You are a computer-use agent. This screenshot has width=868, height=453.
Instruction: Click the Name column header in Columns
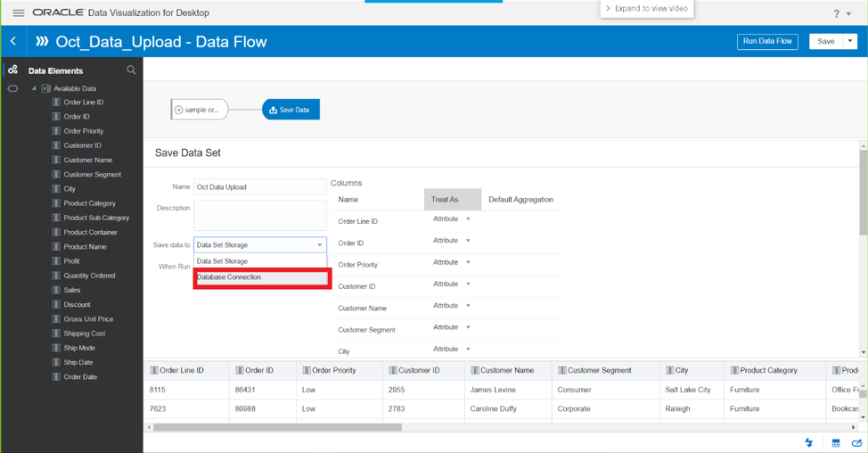coord(348,200)
